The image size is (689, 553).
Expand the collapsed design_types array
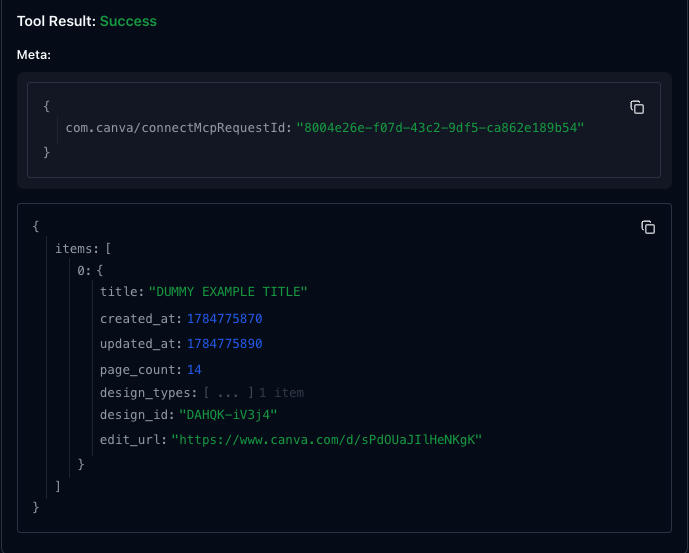228,393
